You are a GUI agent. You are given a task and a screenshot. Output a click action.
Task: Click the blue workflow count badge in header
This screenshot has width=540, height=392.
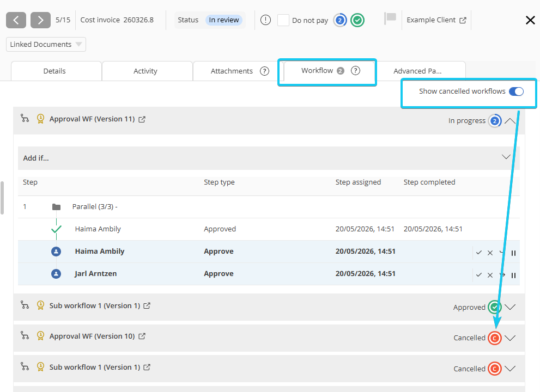[340, 20]
